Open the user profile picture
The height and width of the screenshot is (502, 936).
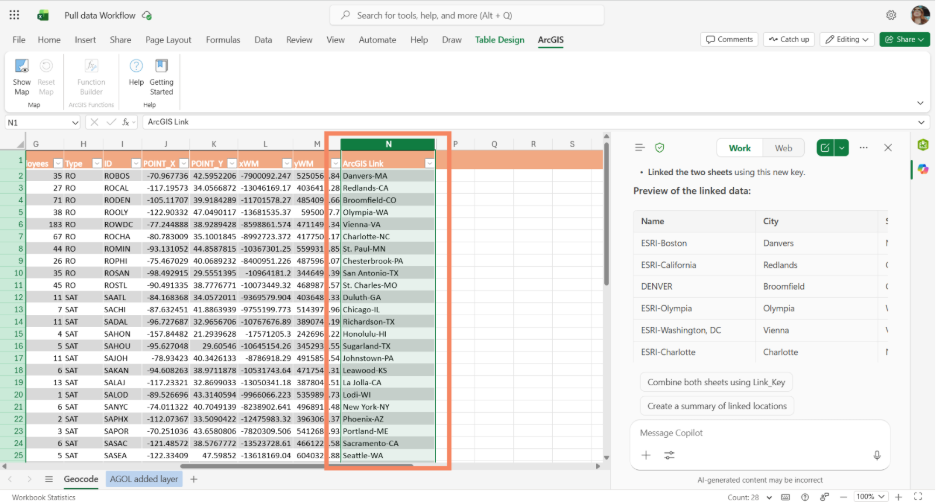pos(920,16)
